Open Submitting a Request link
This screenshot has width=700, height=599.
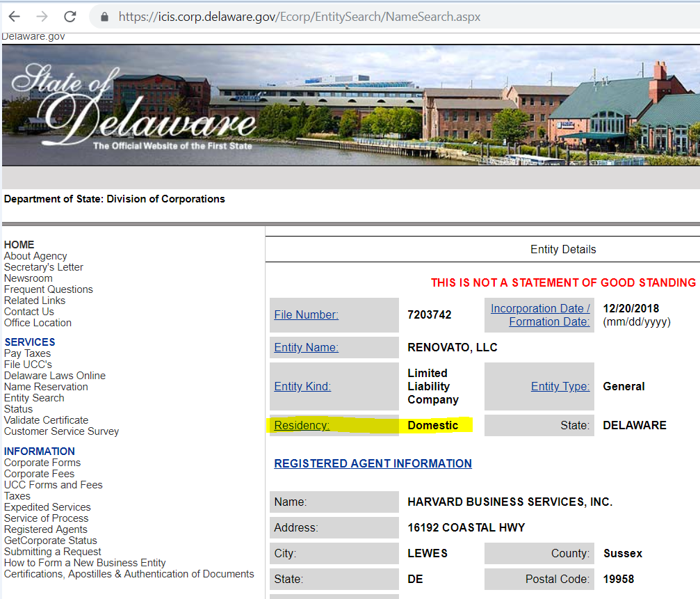(x=52, y=552)
